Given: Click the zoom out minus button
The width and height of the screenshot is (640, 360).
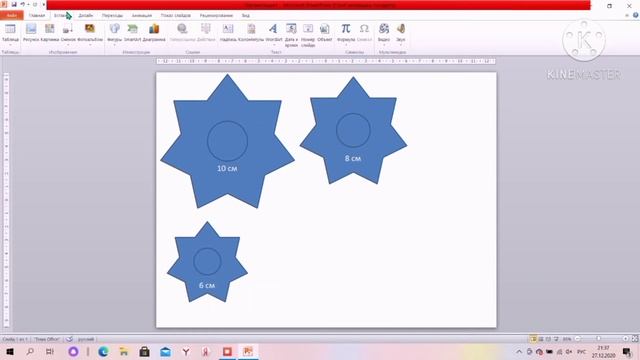Looking at the screenshot, I should point(578,339).
